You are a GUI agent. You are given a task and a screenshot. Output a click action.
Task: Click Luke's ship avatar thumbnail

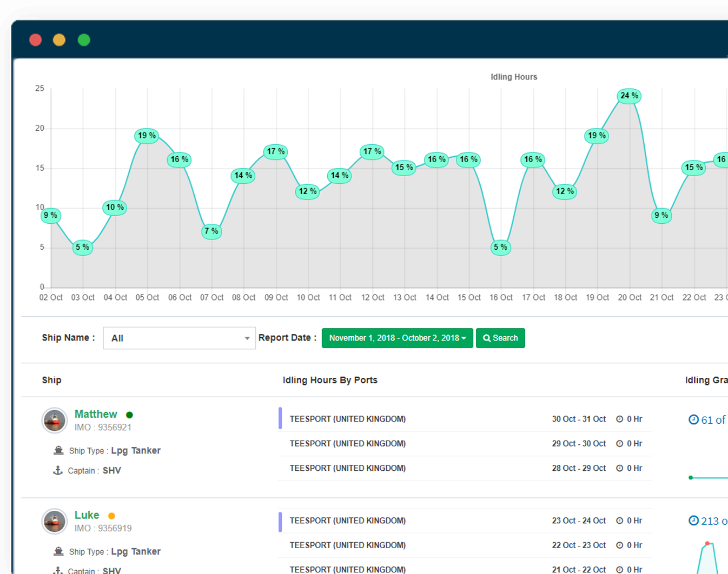(55, 522)
